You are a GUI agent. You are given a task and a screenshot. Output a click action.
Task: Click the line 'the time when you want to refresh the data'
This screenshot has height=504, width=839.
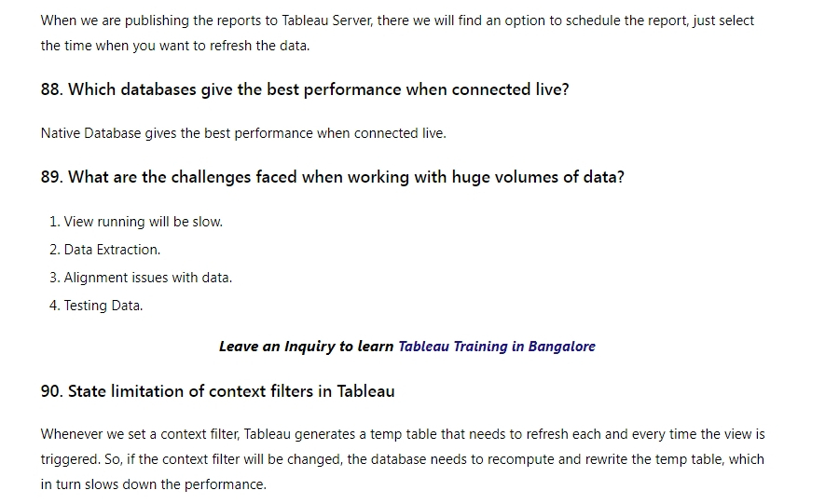tap(175, 46)
